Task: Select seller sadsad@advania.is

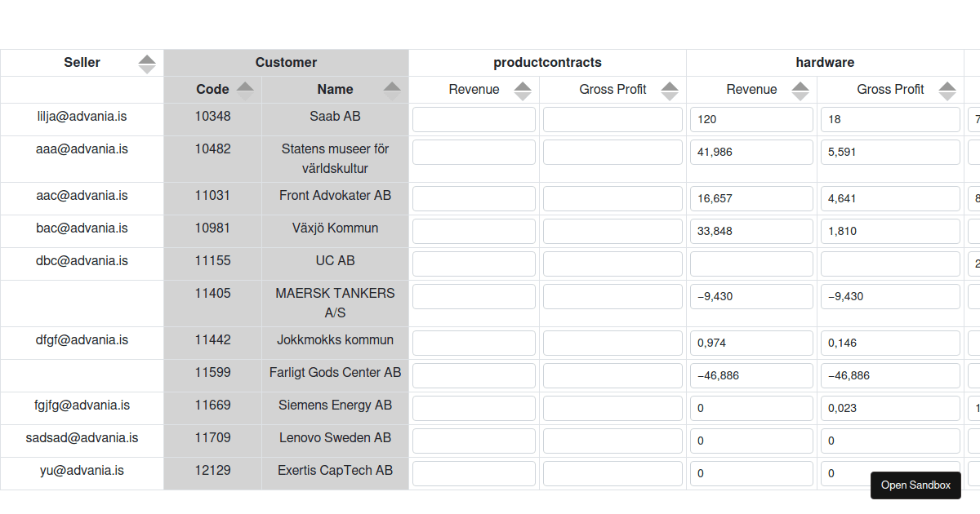Action: tap(82, 438)
